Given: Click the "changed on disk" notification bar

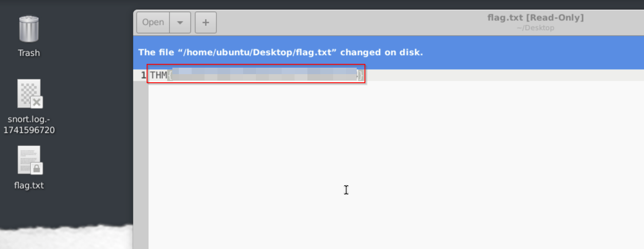Looking at the screenshot, I should 388,52.
